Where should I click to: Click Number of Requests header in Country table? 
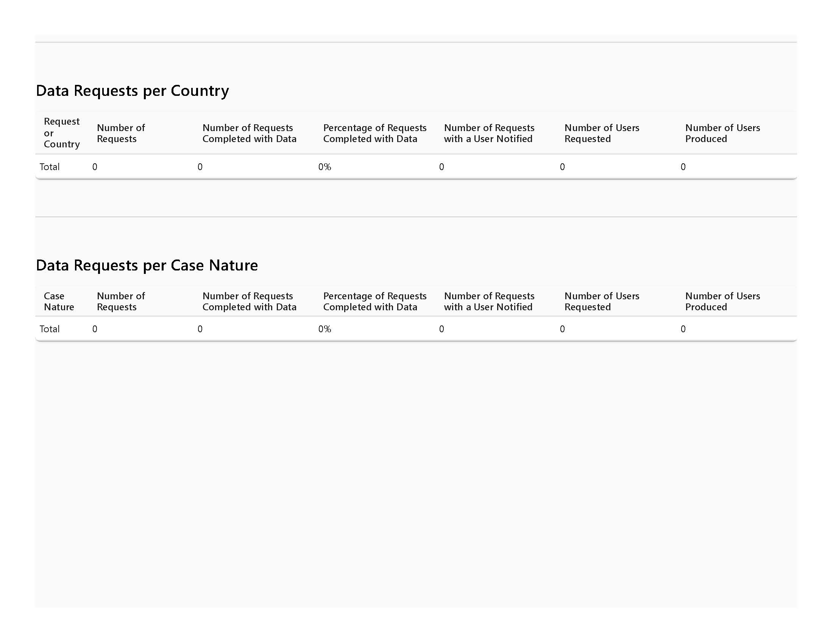click(x=121, y=133)
